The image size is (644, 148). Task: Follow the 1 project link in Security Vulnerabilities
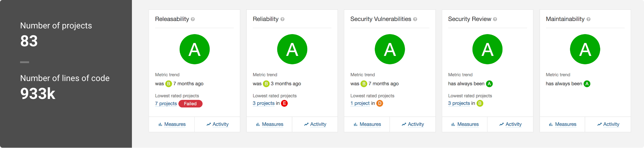pyautogui.click(x=360, y=103)
